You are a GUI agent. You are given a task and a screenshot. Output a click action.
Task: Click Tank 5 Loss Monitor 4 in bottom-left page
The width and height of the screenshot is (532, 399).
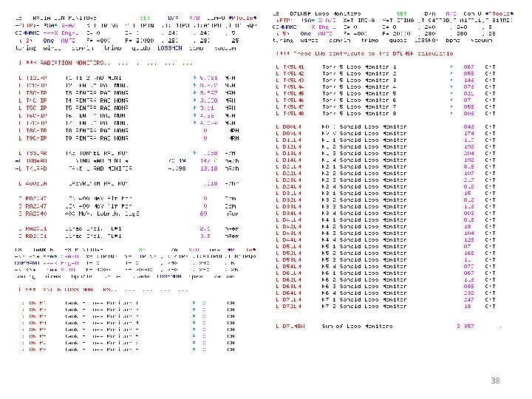(102, 323)
